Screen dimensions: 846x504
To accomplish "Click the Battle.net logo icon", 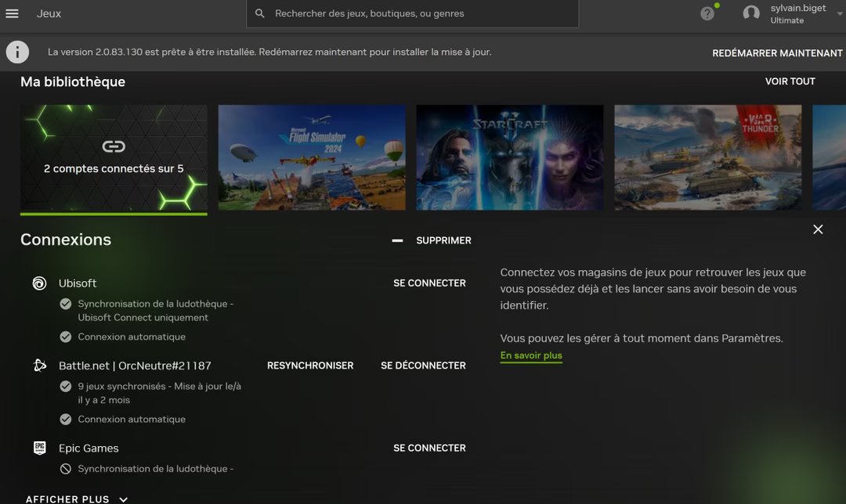I will [x=40, y=365].
